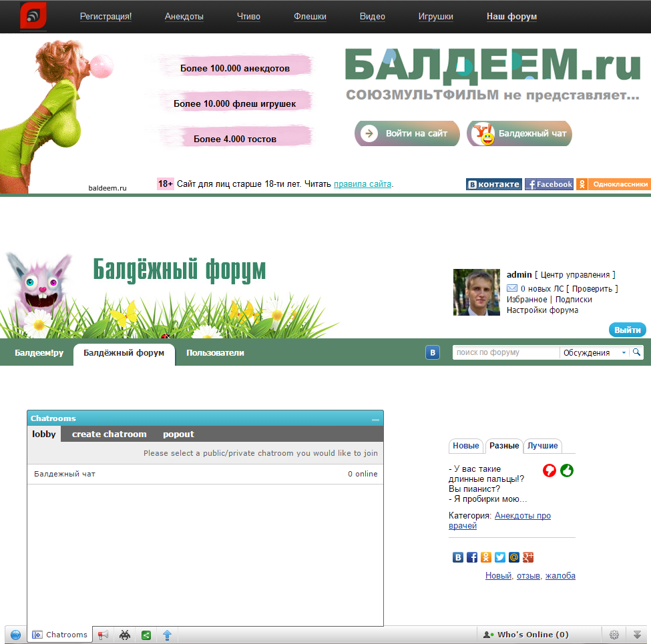Click the magnifier search icon

pos(636,352)
